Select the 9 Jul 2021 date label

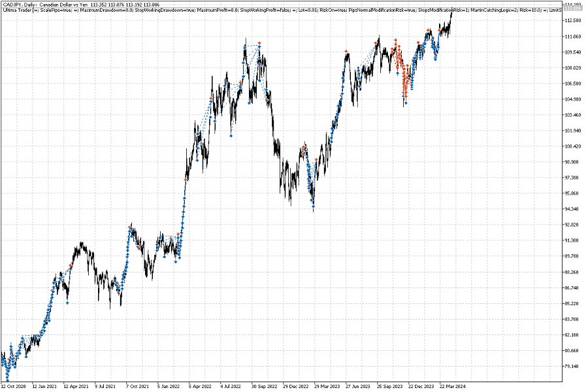105,386
